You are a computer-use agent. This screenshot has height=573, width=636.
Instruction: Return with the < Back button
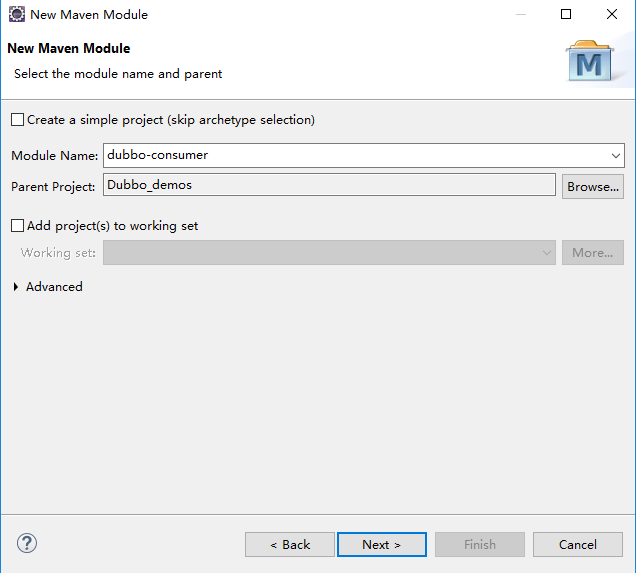290,544
